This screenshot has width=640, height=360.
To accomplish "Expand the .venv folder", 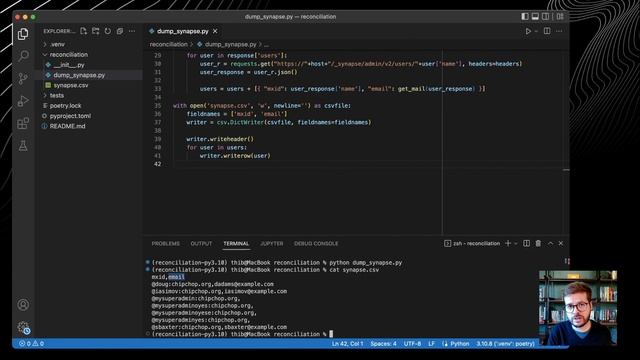I will pos(58,44).
